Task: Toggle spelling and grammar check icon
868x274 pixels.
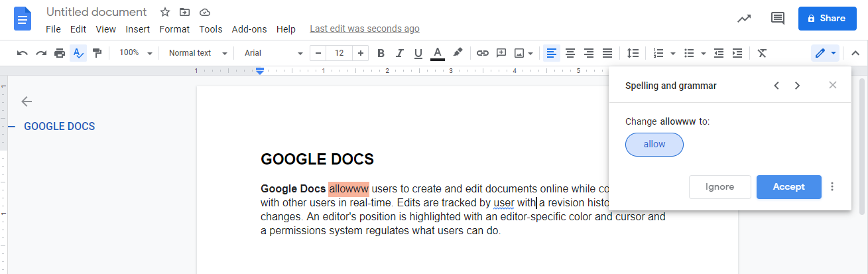Action: pos(78,53)
